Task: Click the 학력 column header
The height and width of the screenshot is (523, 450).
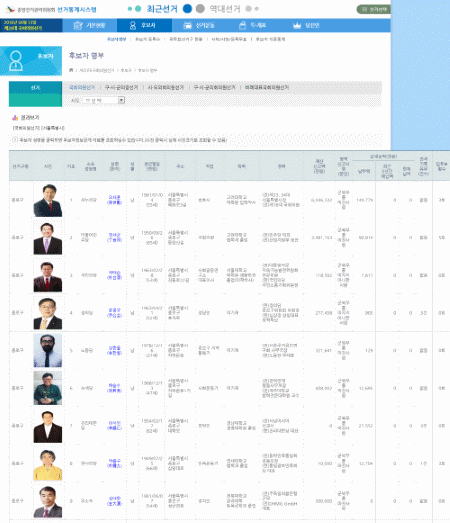Action: [x=242, y=166]
